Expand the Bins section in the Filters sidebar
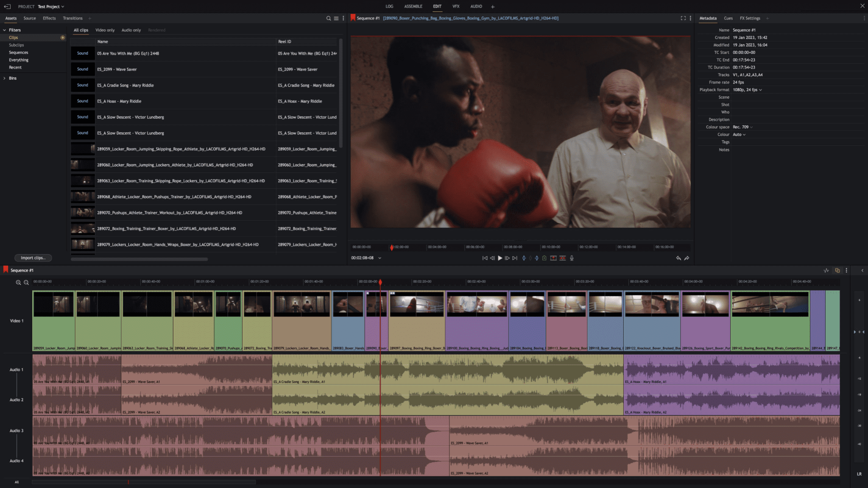Viewport: 868px width, 488px height. click(x=5, y=78)
